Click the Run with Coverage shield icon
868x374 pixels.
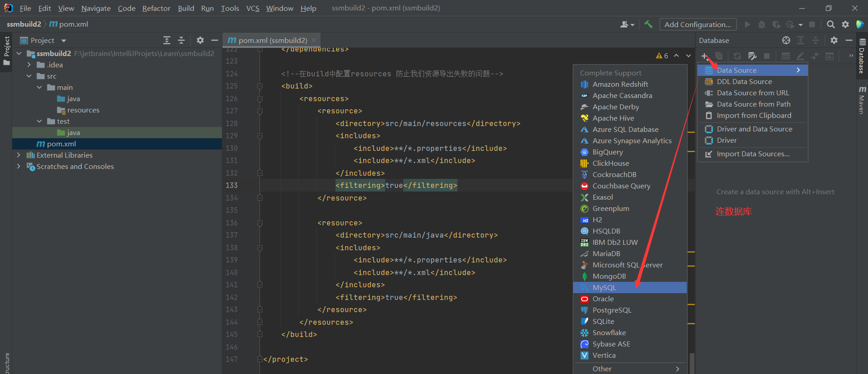click(x=776, y=24)
